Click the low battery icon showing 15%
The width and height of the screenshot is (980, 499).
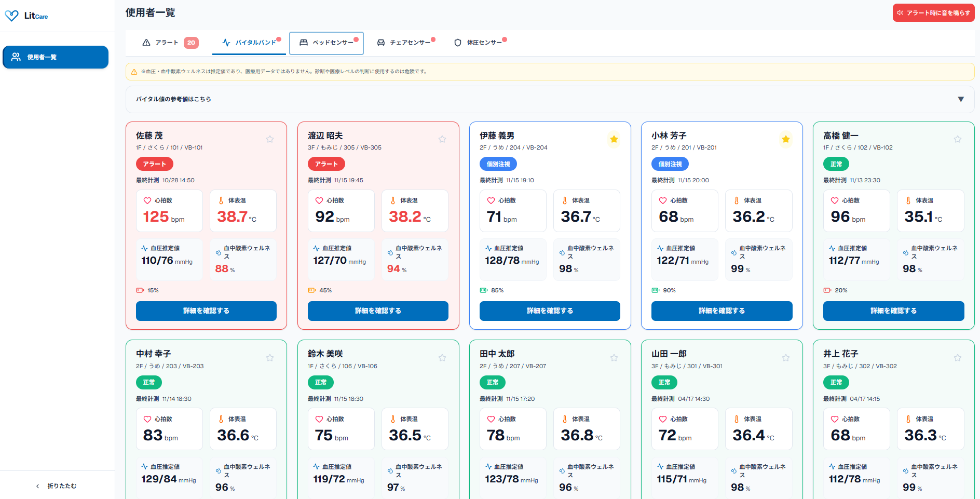pos(140,290)
